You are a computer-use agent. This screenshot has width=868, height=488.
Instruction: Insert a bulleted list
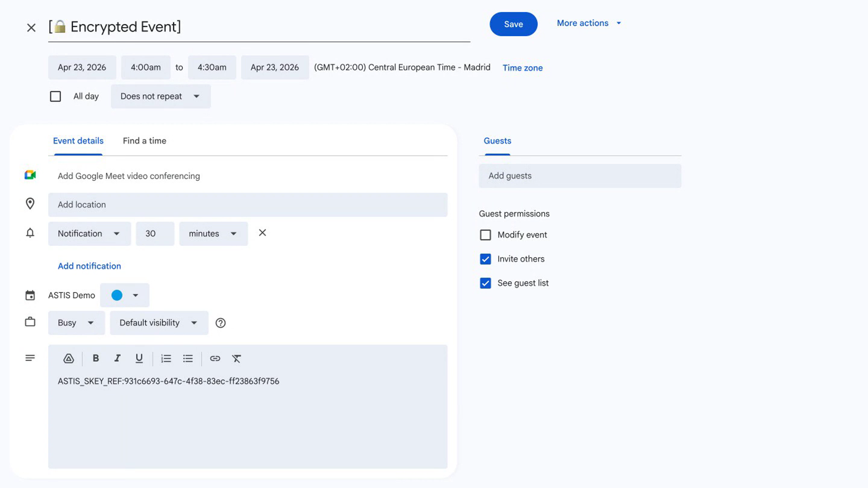[188, 358]
